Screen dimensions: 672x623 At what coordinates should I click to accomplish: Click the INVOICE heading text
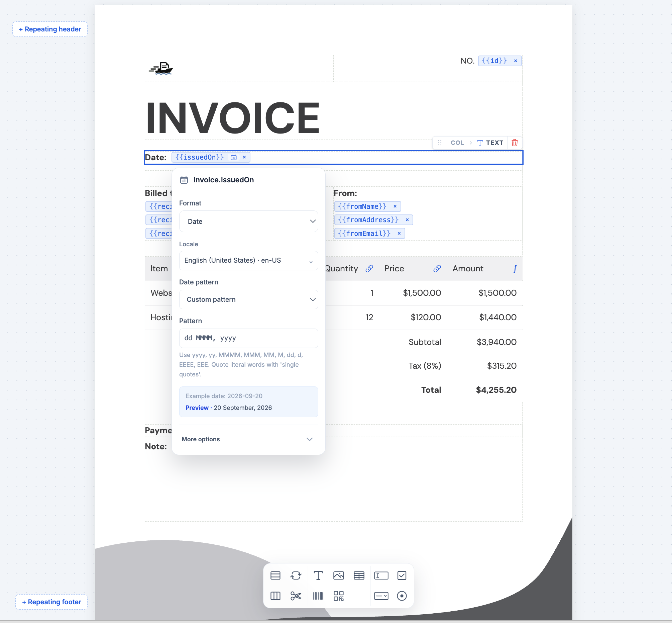click(232, 118)
